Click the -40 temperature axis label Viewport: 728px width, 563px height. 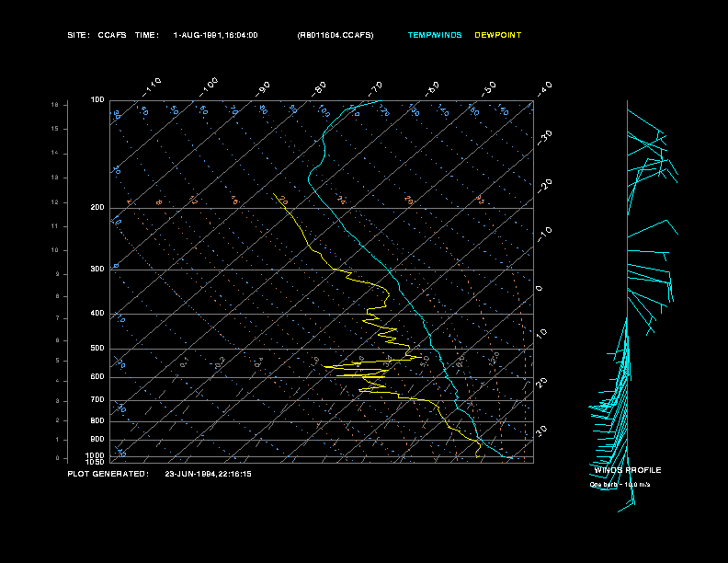pos(544,88)
